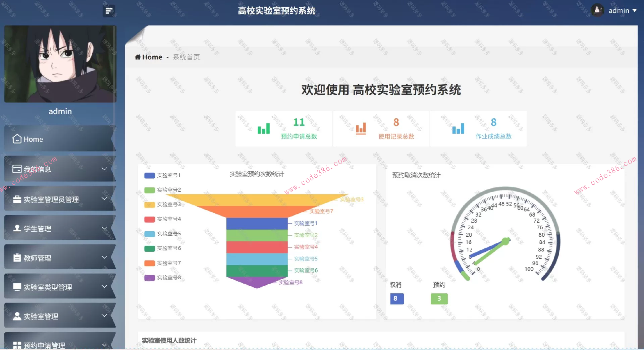Toggle 实验室号7 legend swatch
Image resolution: width=644 pixels, height=350 pixels.
point(150,263)
